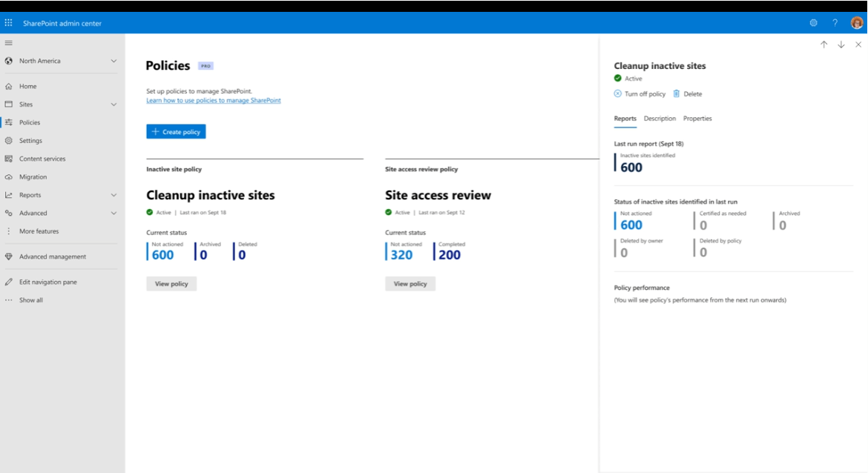The image size is (868, 473).
Task: Click the Certified as needed count
Action: click(703, 225)
